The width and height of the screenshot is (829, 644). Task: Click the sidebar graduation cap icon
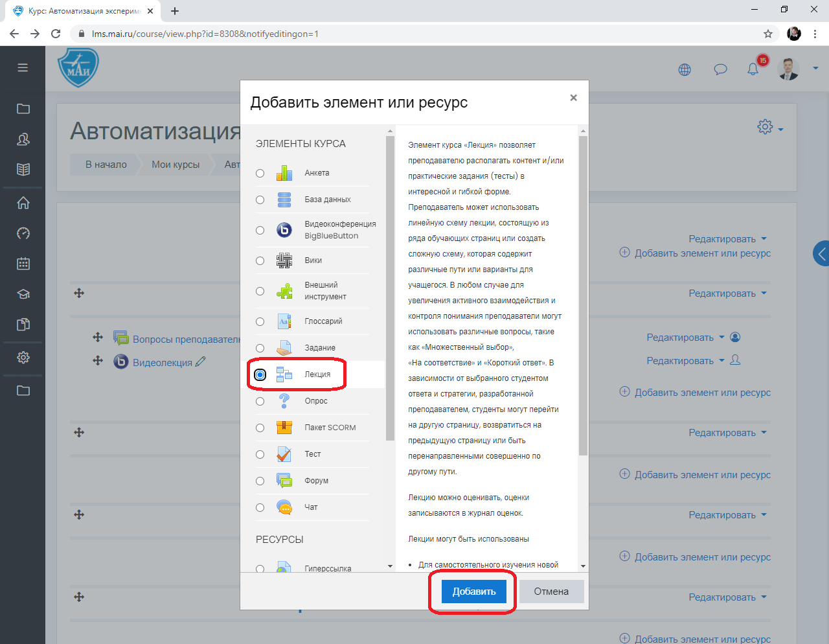tap(23, 294)
